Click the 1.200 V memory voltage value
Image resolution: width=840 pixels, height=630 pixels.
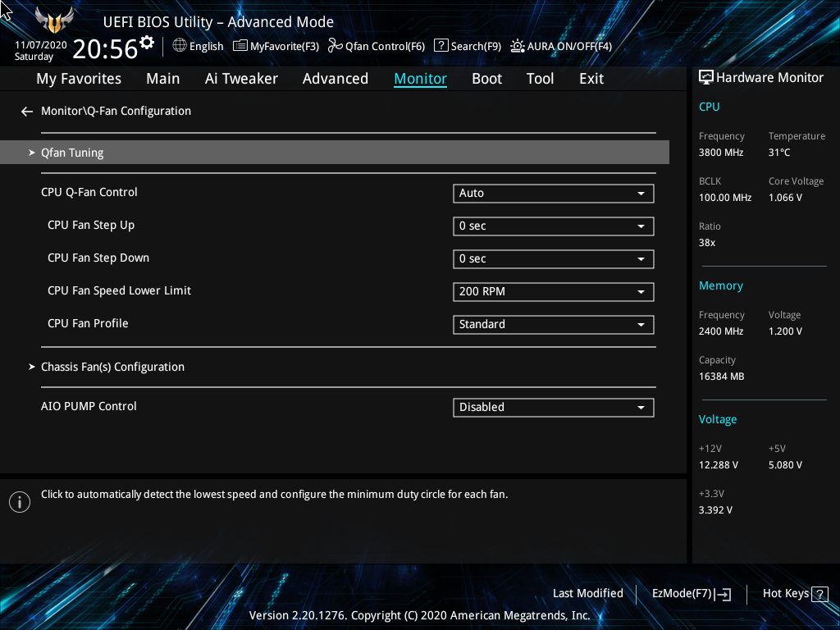pos(785,331)
